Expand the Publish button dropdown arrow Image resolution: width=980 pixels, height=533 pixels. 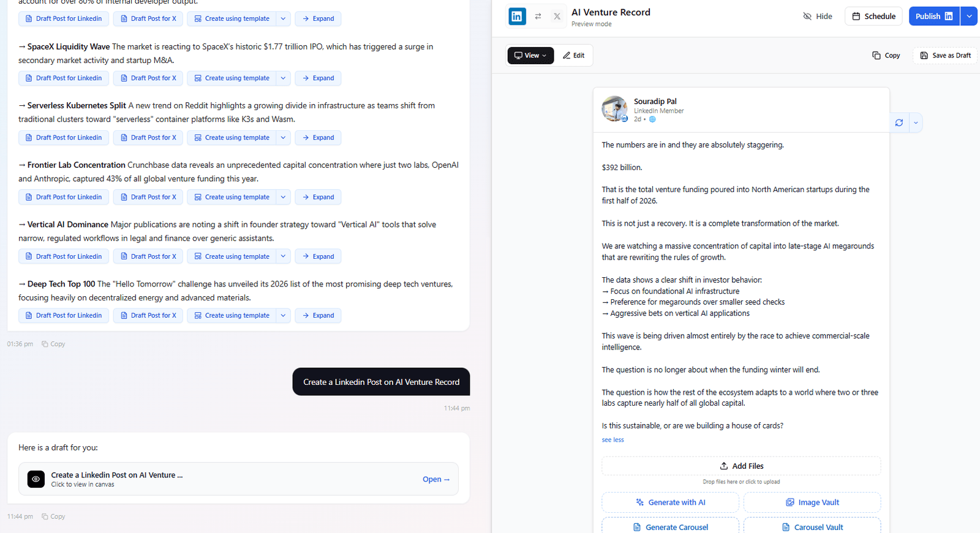[969, 17]
